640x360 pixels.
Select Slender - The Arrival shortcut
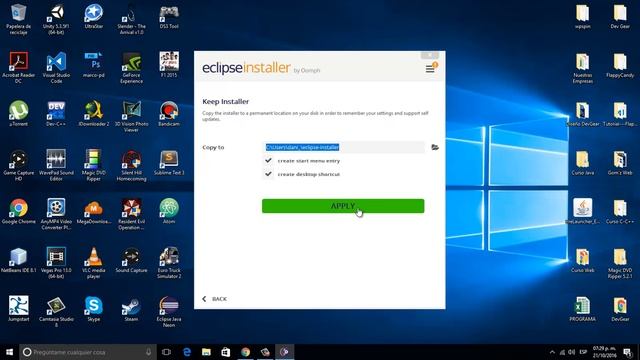pyautogui.click(x=131, y=19)
